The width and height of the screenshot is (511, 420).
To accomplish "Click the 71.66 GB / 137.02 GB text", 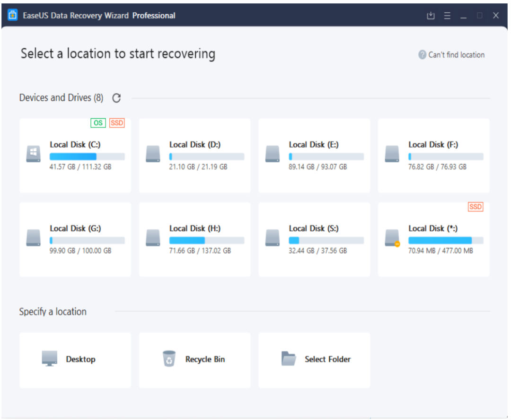I will 200,251.
